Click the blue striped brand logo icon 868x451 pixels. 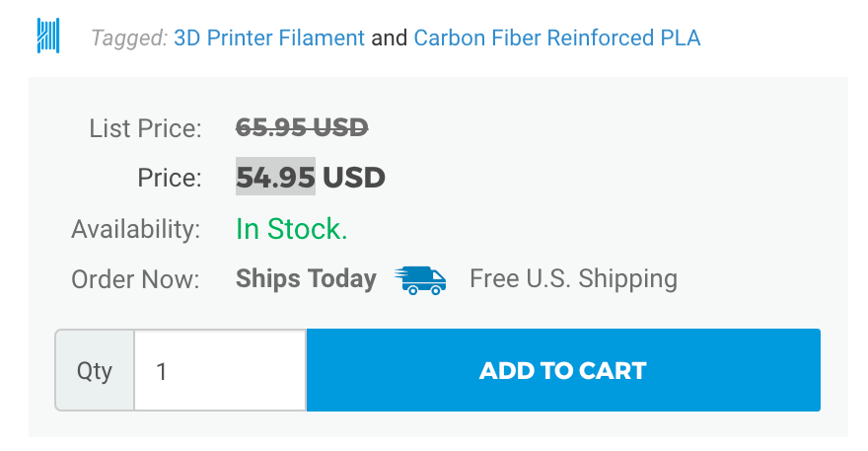[x=47, y=36]
